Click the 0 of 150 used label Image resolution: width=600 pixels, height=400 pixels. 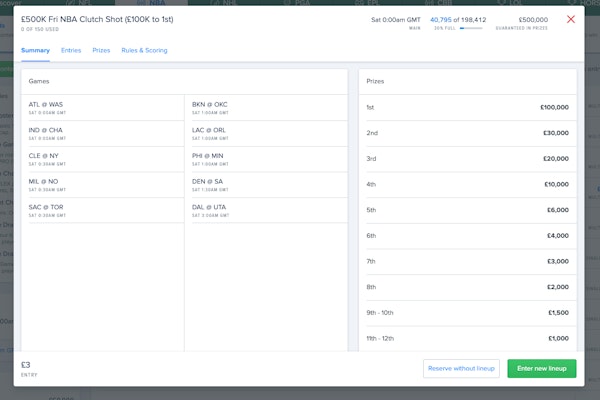click(x=40, y=29)
